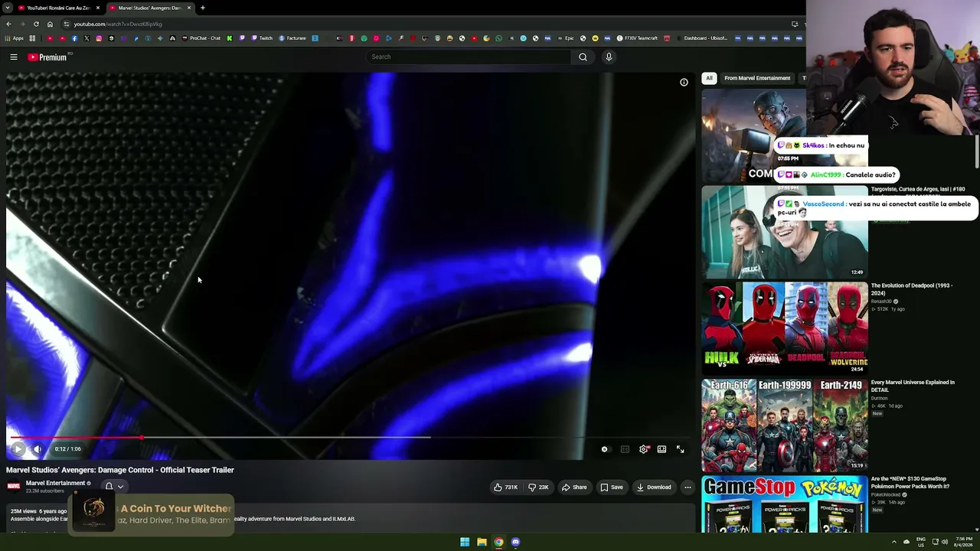980x551 pixels.
Task: Open the player settings gear
Action: tap(643, 449)
